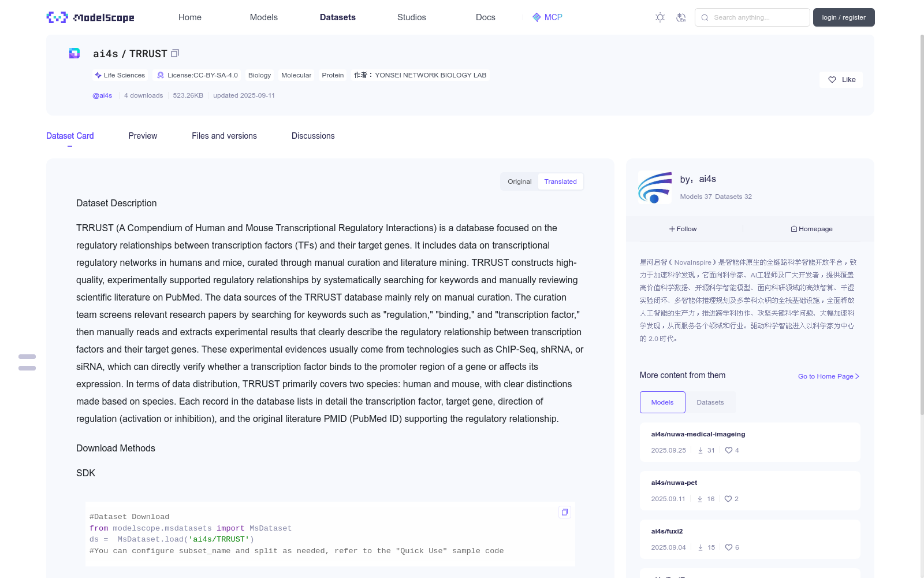Click the ai4s organization icon beside the title
Screen dimensions: 924x578
point(74,53)
